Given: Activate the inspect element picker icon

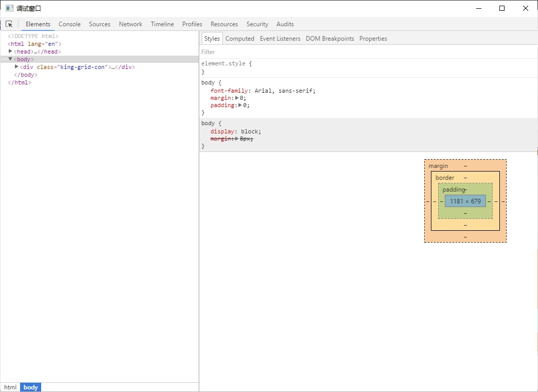Looking at the screenshot, I should pos(9,24).
